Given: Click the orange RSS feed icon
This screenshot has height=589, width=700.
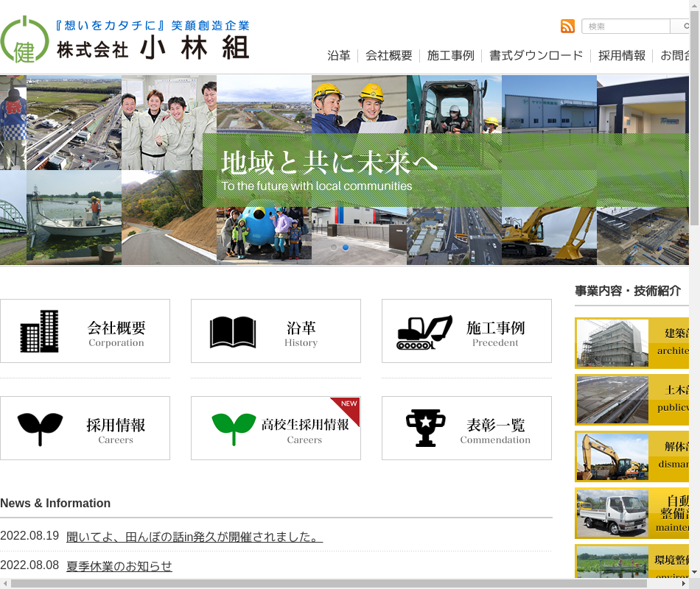Looking at the screenshot, I should tap(567, 27).
